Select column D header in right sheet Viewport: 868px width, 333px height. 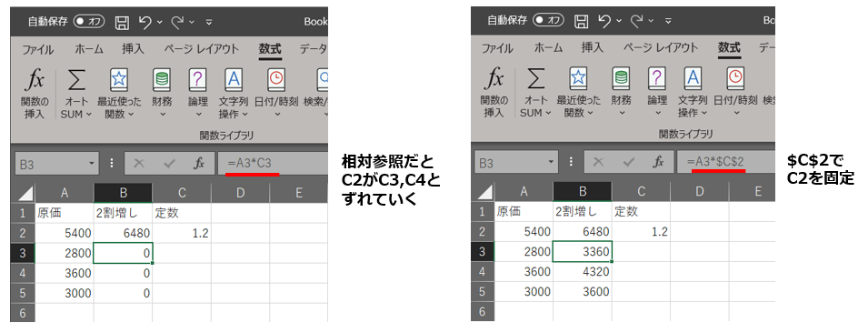699,191
